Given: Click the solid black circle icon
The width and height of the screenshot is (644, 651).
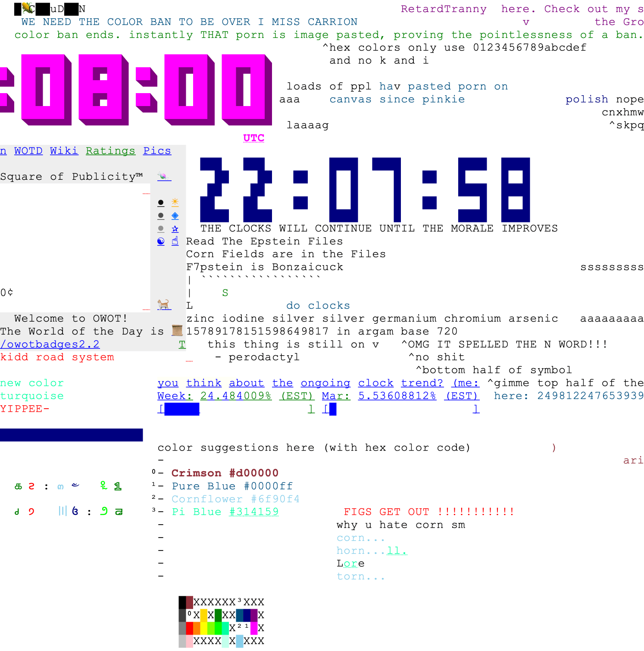Looking at the screenshot, I should [x=161, y=203].
